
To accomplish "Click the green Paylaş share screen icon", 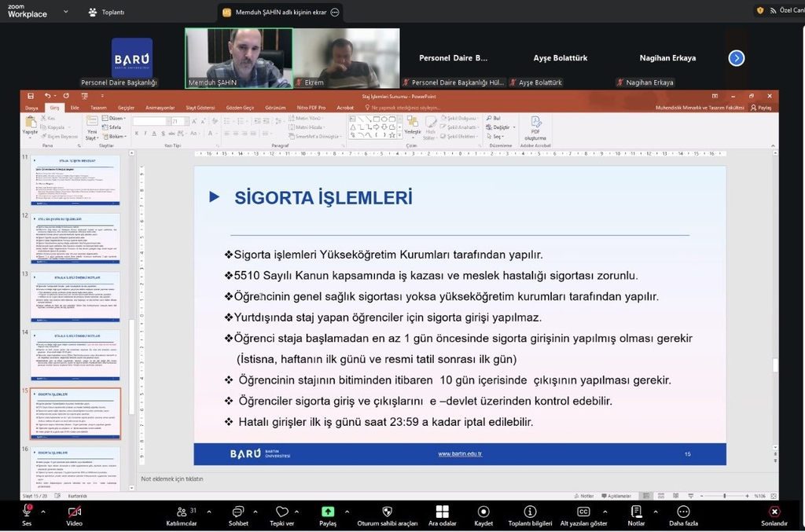I will (328, 512).
